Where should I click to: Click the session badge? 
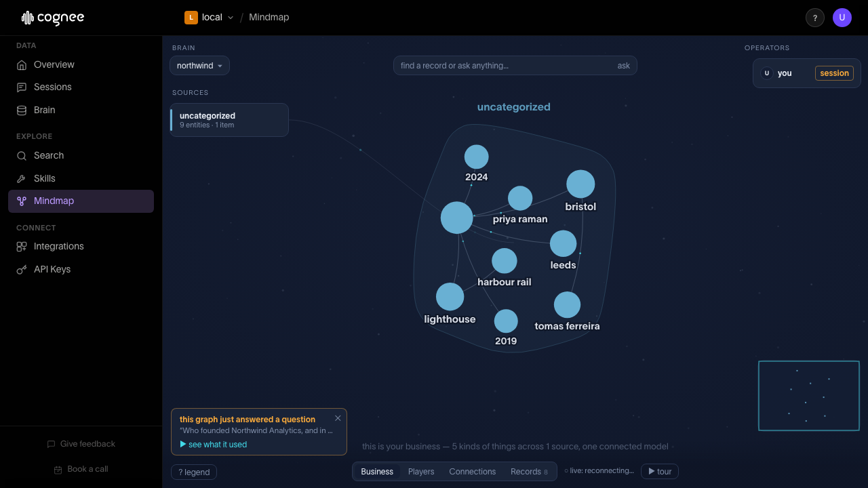(x=834, y=73)
